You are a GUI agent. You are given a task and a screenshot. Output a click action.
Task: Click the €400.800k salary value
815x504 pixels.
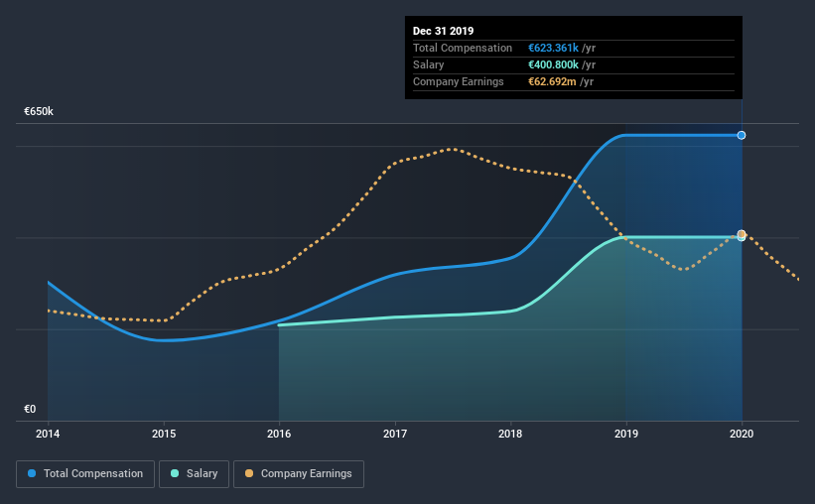(554, 64)
